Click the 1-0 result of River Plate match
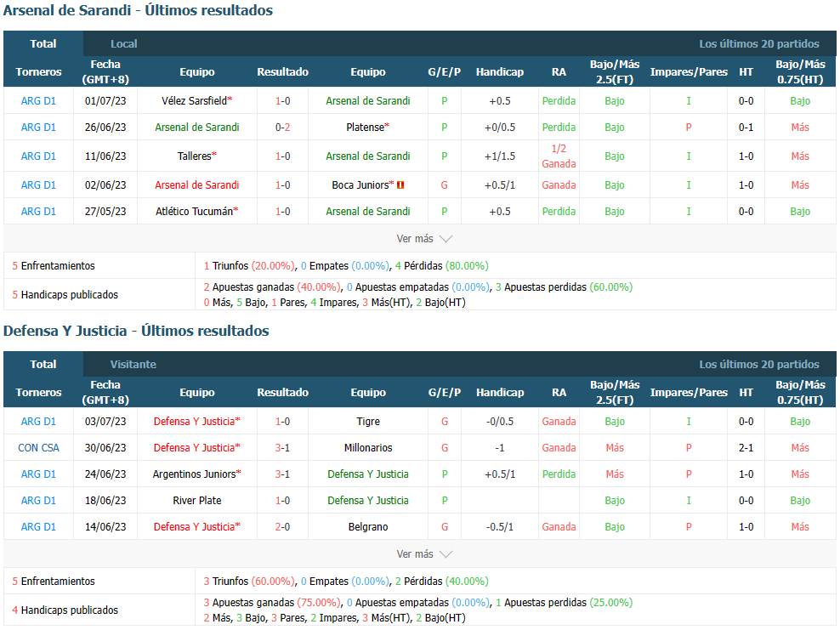840x630 pixels. point(283,501)
